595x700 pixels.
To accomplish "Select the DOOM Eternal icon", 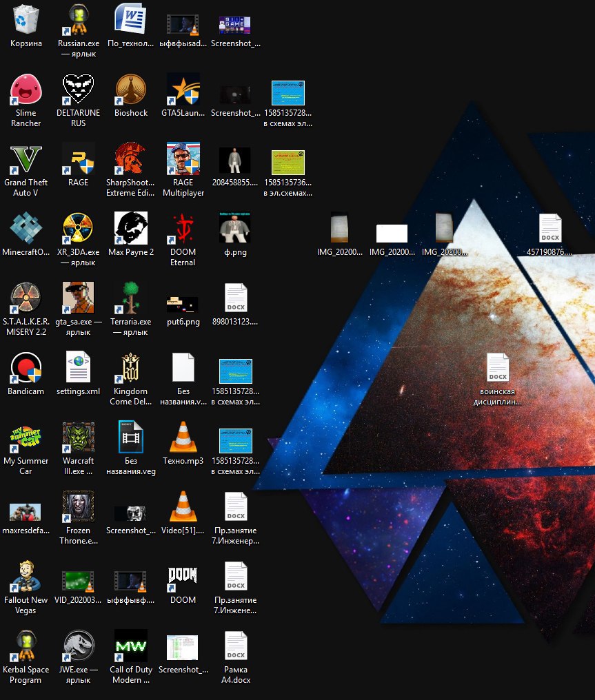I will (x=183, y=229).
